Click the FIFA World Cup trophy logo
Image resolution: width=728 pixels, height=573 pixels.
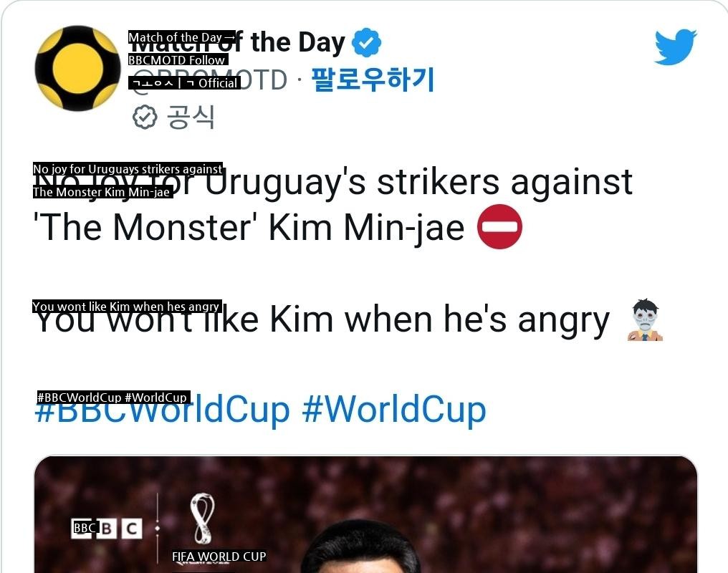[203, 519]
